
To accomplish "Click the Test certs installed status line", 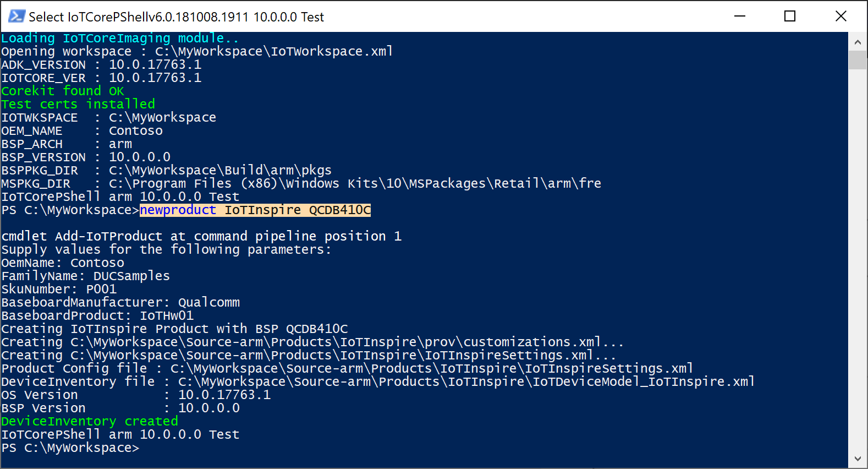I will pyautogui.click(x=78, y=103).
